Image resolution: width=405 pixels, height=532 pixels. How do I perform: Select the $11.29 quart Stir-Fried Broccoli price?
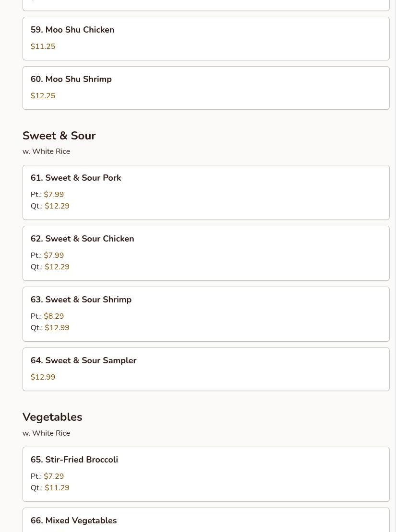tap(57, 488)
